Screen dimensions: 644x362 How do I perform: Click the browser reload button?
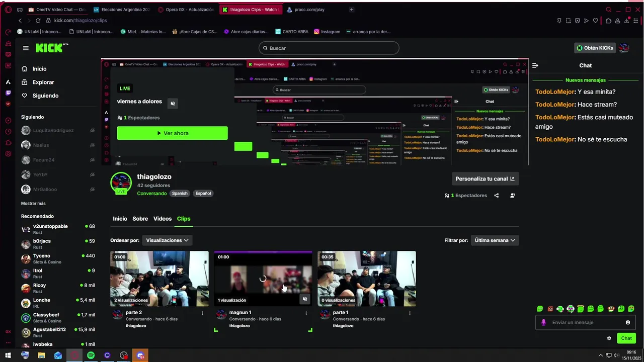38,21
